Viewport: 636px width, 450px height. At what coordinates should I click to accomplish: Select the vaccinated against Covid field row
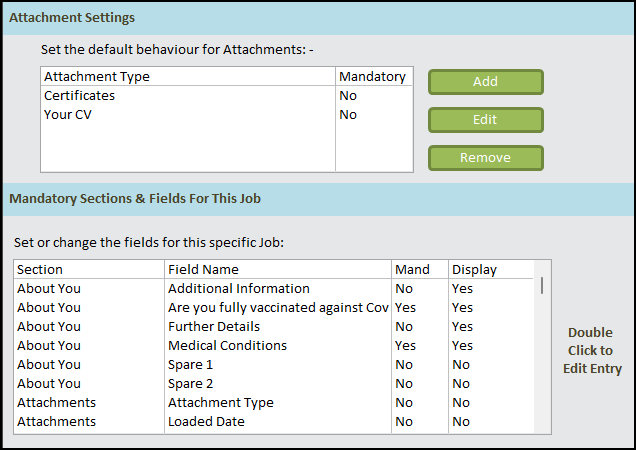pyautogui.click(x=277, y=308)
